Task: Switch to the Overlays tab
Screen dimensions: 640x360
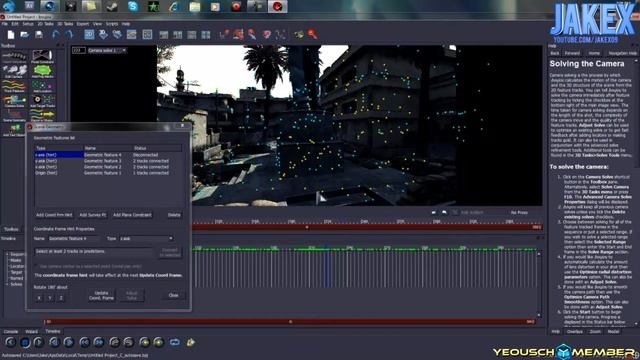Action: click(x=574, y=331)
